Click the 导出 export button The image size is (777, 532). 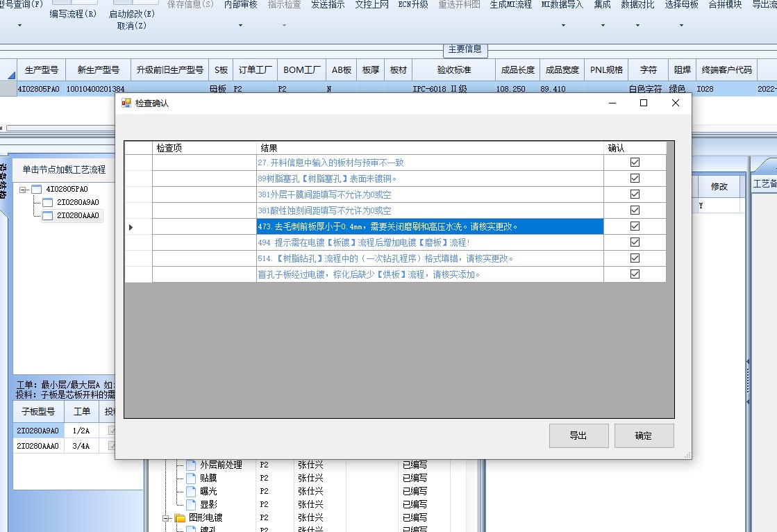[x=579, y=436]
